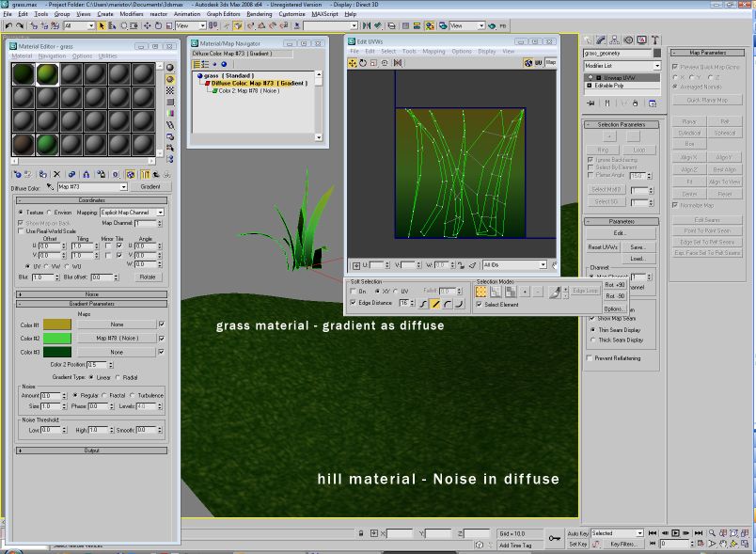Click the Sample Type sphere icon in Material Editor
Viewport: 756px width, 554px height.
tap(170, 68)
